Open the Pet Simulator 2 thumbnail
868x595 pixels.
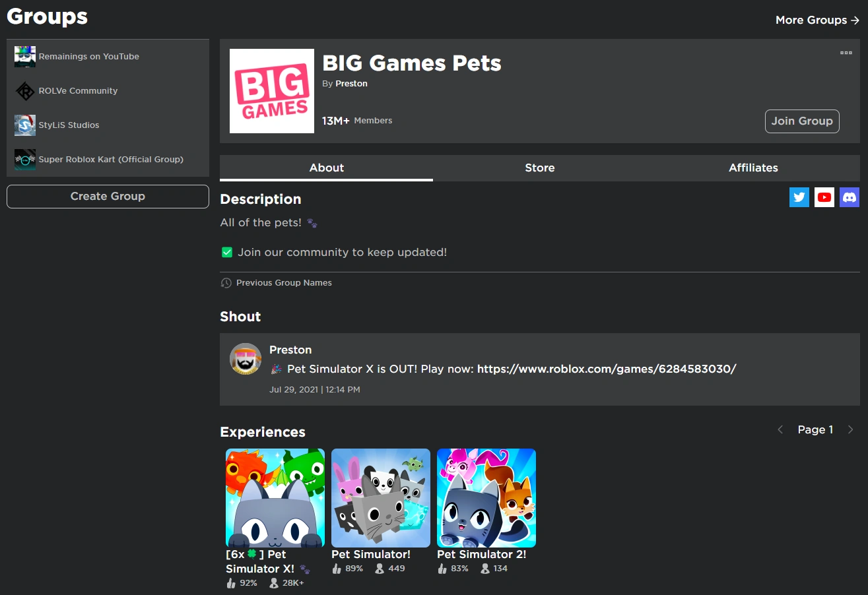pyautogui.click(x=486, y=498)
